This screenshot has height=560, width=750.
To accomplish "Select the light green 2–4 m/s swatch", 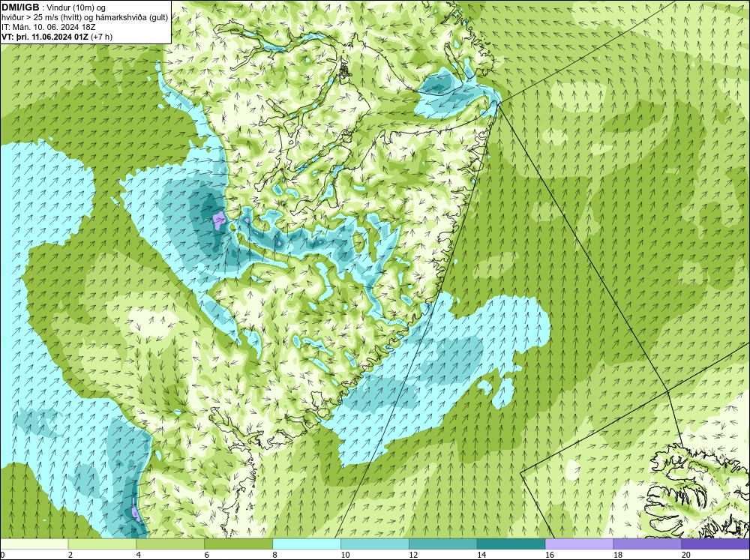I will [102, 544].
